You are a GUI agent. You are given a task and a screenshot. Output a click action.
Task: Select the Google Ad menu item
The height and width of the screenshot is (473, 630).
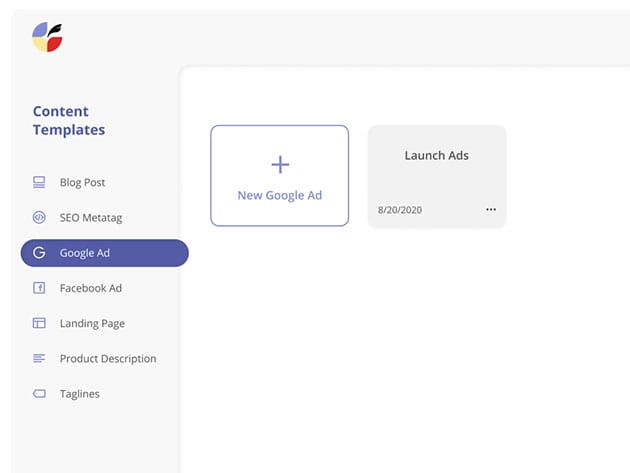click(x=85, y=253)
